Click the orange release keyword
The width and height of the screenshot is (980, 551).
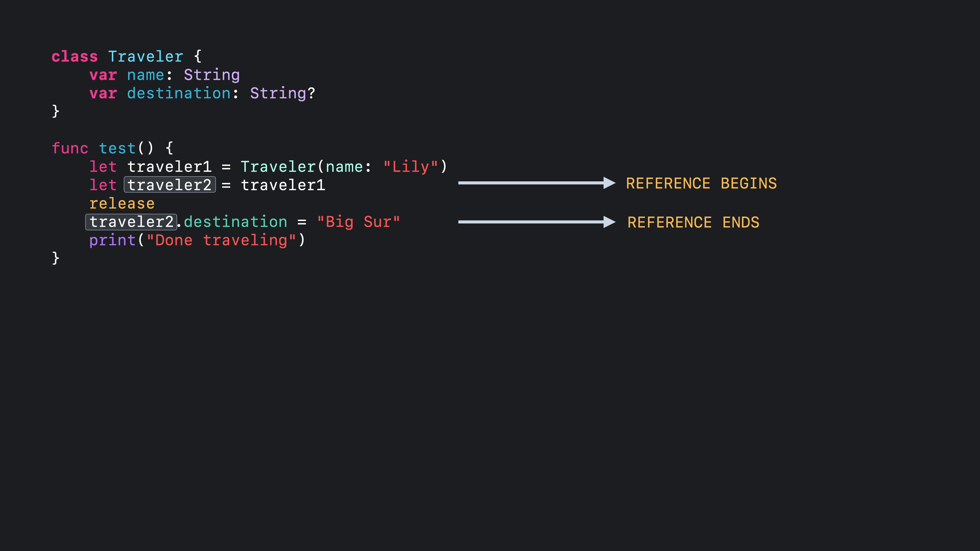[x=122, y=204]
